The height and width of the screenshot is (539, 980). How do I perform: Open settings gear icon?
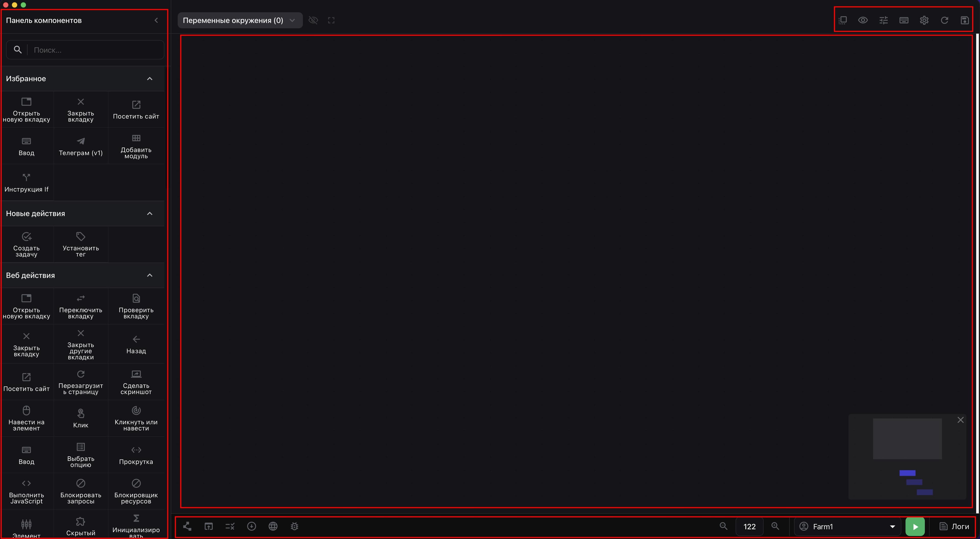(924, 20)
